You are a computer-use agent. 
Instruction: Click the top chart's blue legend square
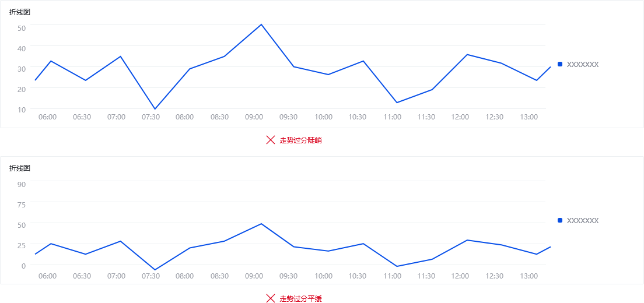(560, 64)
